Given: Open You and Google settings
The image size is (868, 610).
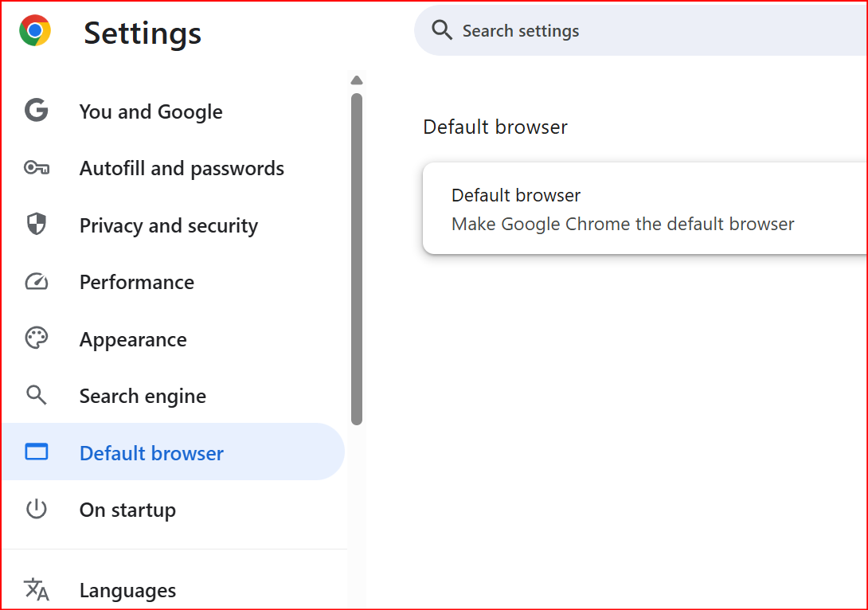Looking at the screenshot, I should click(x=151, y=111).
